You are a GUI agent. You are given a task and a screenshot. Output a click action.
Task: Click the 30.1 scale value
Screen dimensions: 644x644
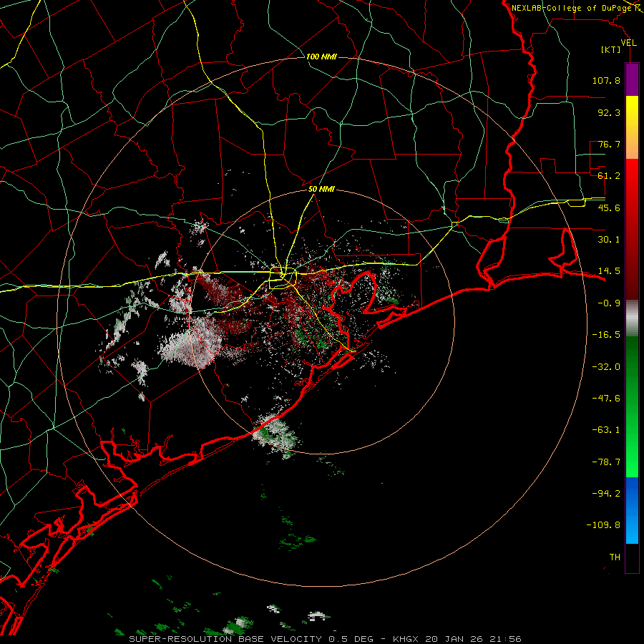[609, 240]
